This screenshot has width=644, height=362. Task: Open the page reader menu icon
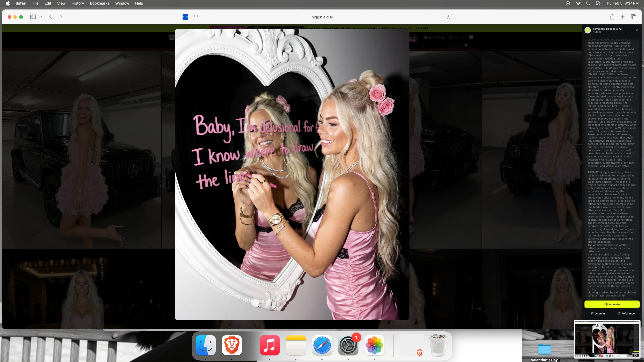[x=196, y=17]
